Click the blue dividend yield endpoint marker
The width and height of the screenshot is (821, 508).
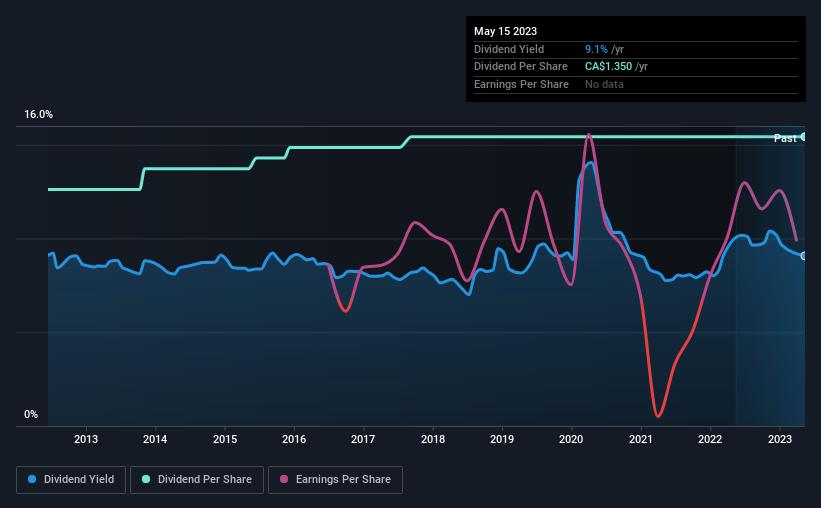coord(803,256)
